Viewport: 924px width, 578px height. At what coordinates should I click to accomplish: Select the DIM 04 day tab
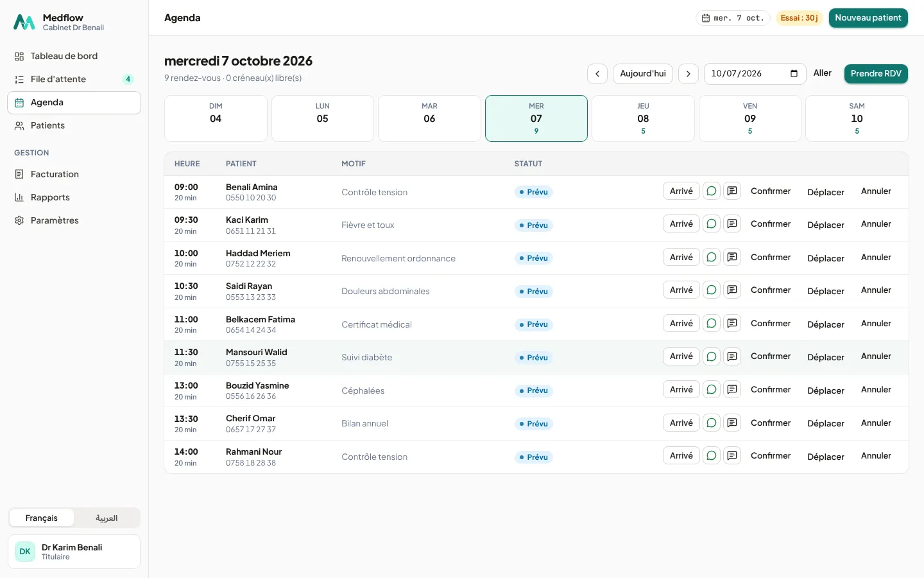[x=216, y=119]
